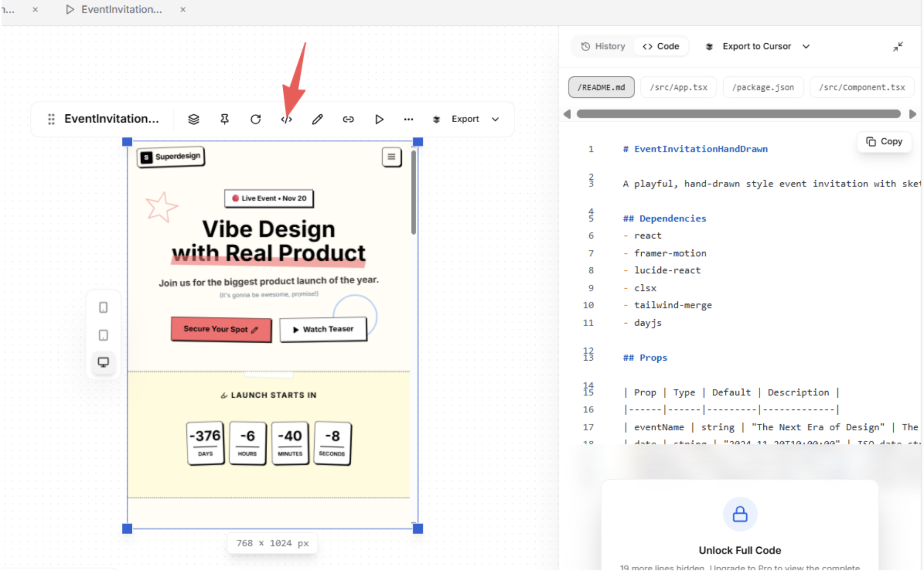The width and height of the screenshot is (924, 574).
Task: Collapse the code panel with shrink icon
Action: (898, 47)
